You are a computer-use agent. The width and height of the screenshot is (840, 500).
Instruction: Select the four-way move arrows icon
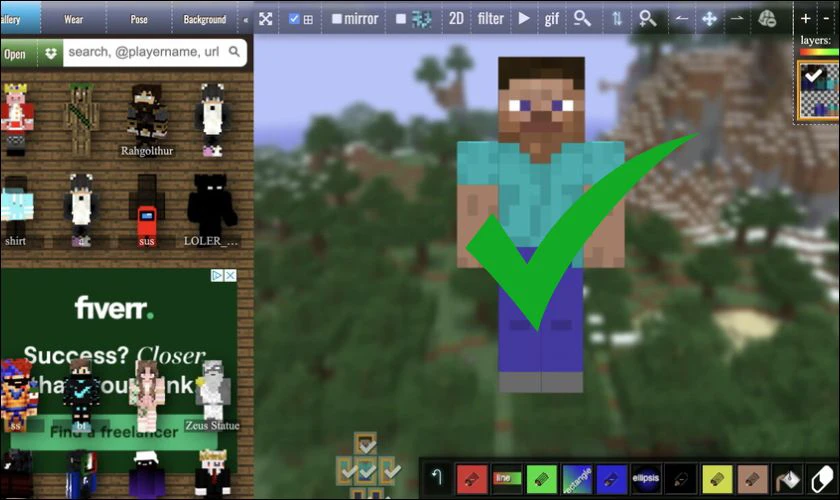(x=709, y=19)
